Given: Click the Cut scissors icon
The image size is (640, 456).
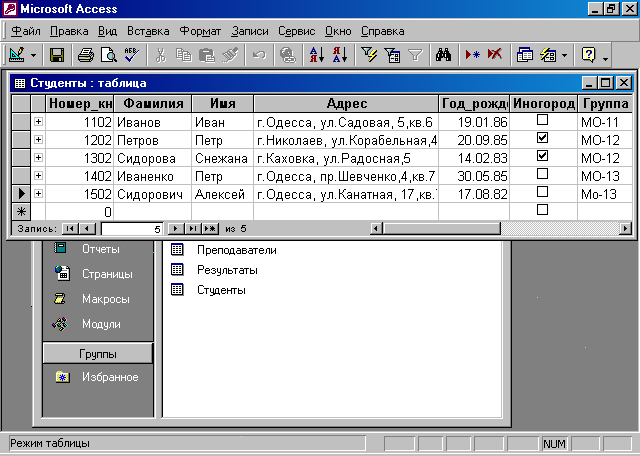Looking at the screenshot, I should (160, 55).
